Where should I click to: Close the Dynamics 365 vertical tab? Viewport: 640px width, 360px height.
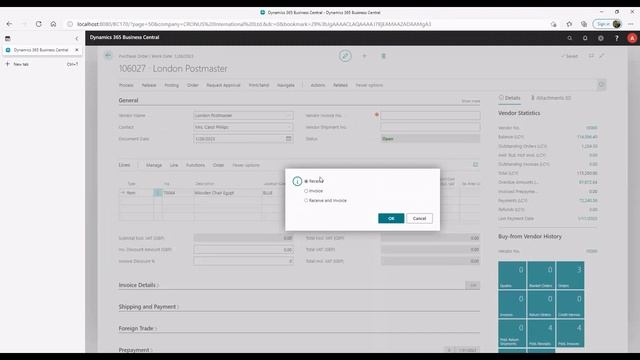pyautogui.click(x=77, y=50)
